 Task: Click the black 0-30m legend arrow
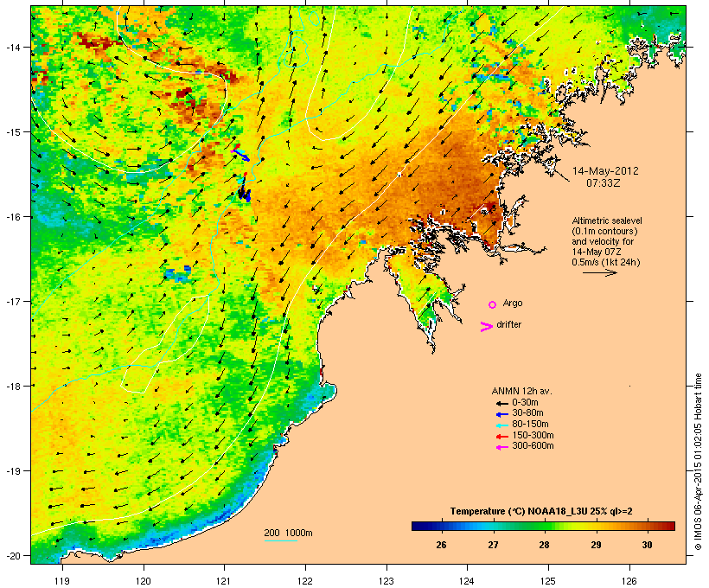[x=502, y=403]
